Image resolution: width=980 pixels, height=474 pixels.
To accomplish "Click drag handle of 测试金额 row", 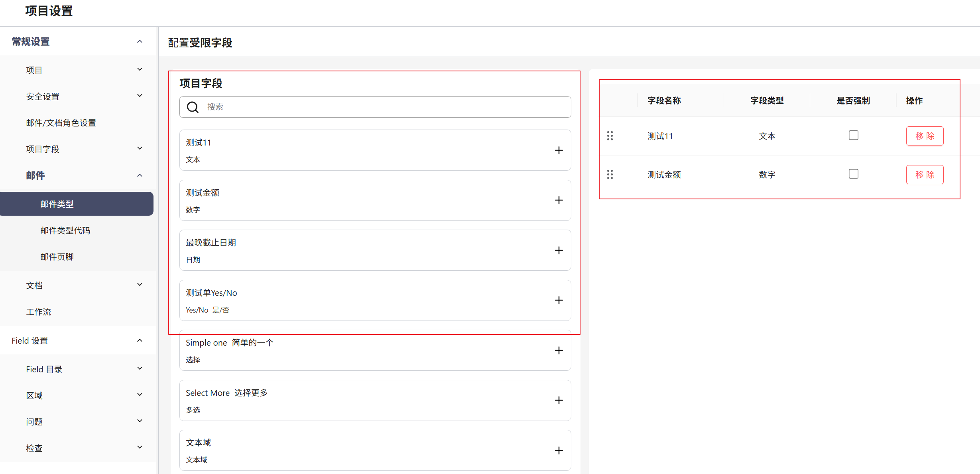I will [x=610, y=175].
